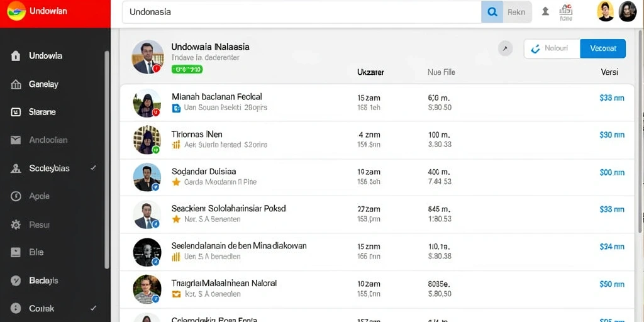Click the blue Veconat button
Image resolution: width=644 pixels, height=322 pixels.
click(x=603, y=48)
